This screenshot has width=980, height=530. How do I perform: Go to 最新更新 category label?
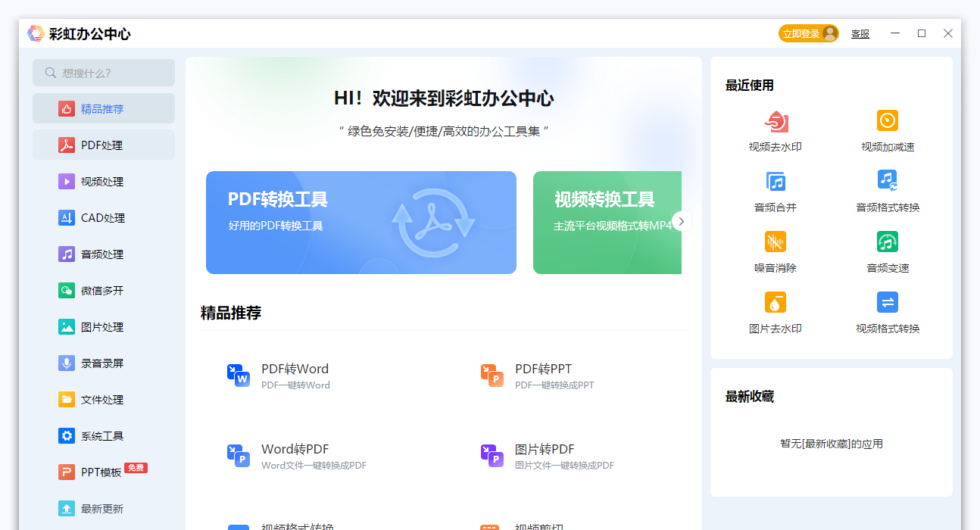pos(102,509)
